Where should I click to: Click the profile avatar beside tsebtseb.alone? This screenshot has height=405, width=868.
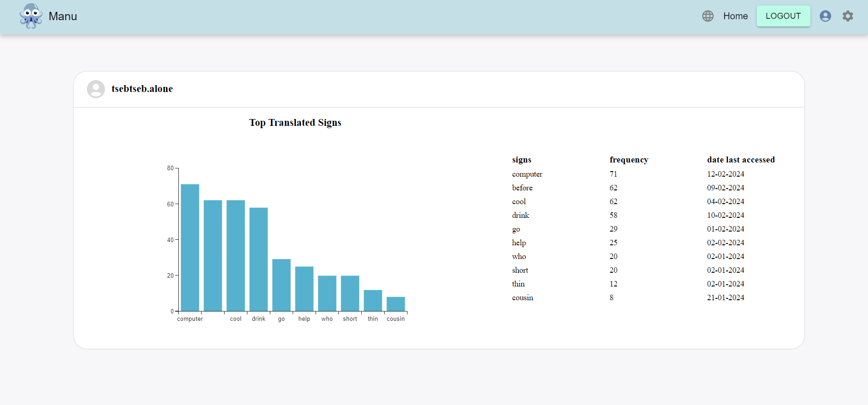tap(96, 89)
